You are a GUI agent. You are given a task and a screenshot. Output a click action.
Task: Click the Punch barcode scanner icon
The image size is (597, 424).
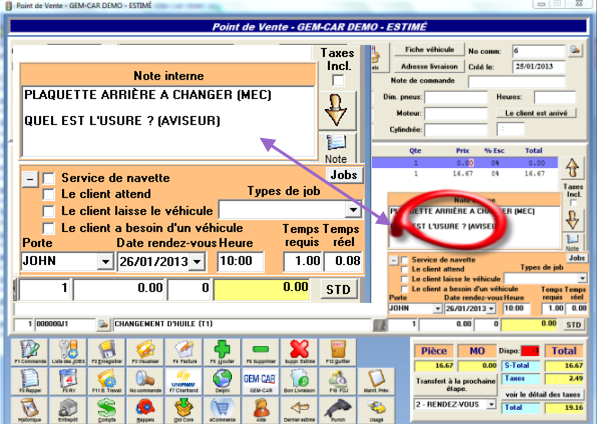[x=338, y=410]
